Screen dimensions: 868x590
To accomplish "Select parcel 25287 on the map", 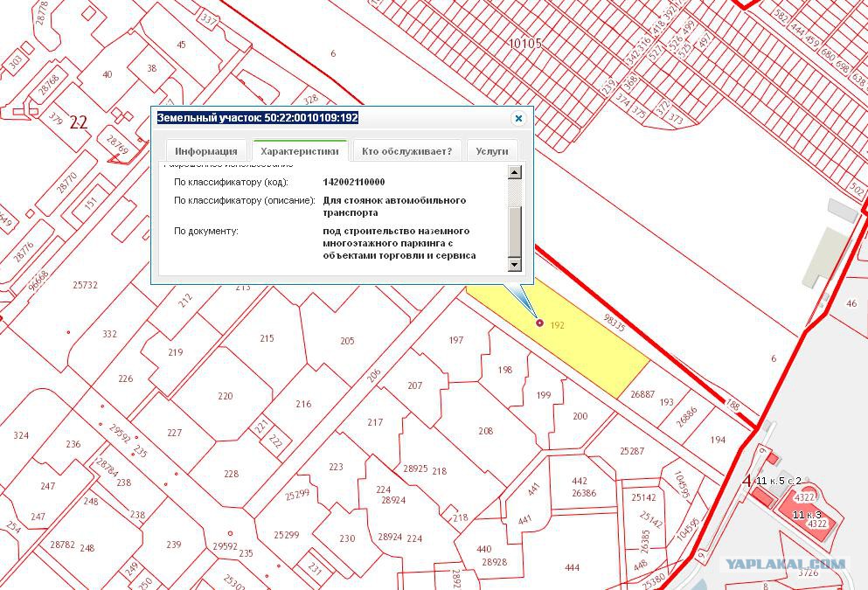I will pos(632,451).
